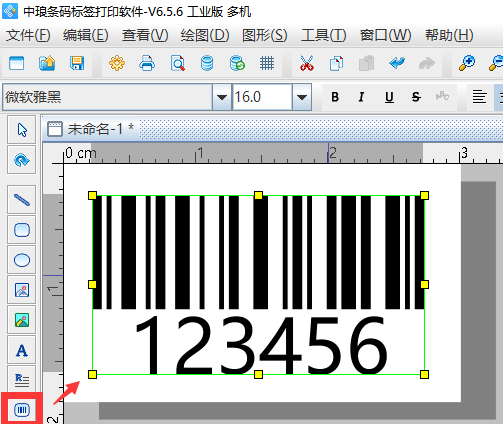Undo with the blue arrow
The image size is (503, 424).
[397, 63]
